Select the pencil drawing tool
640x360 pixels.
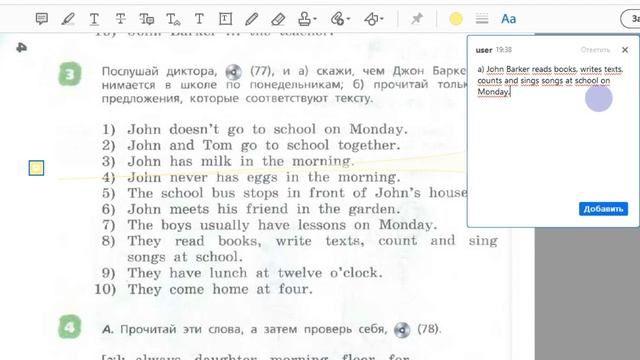click(x=251, y=19)
